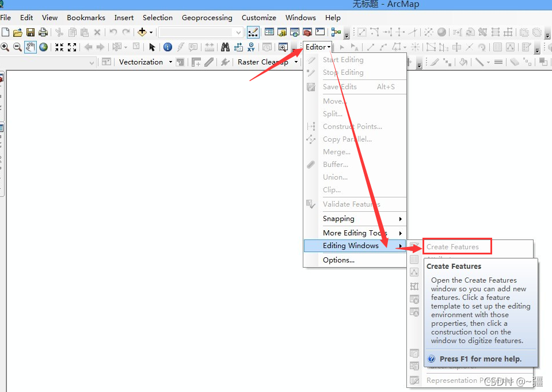The image size is (552, 392).
Task: Choose Start Editing in Editor menu
Action: (355, 60)
